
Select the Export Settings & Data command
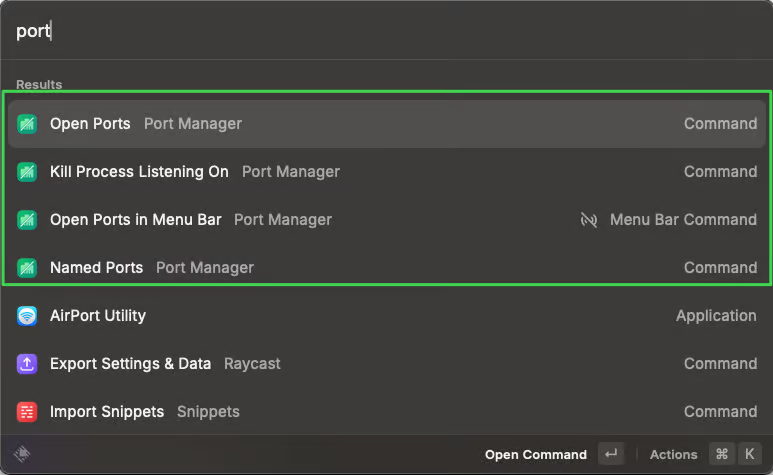(x=386, y=364)
